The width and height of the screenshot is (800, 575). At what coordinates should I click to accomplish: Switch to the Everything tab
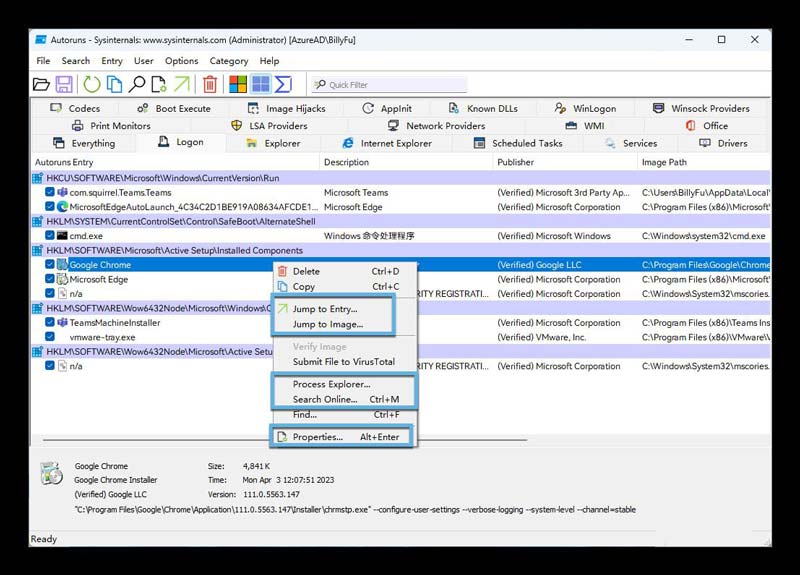pos(84,143)
